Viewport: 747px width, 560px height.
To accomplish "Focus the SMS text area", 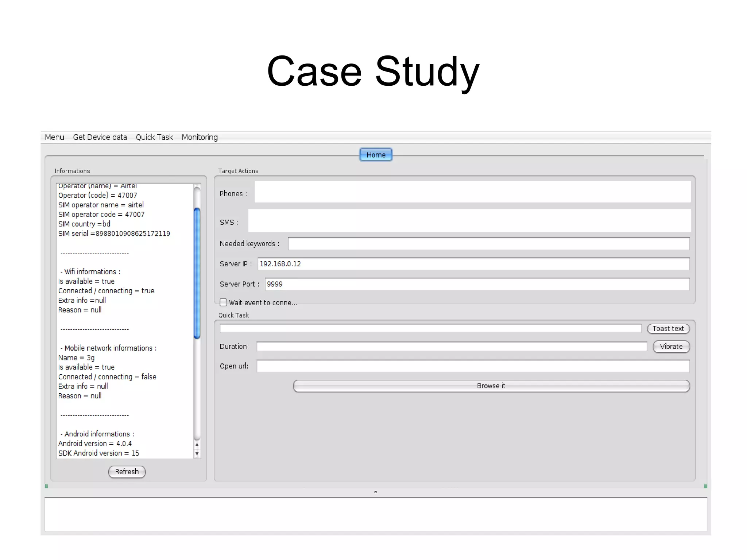I will pyautogui.click(x=469, y=220).
